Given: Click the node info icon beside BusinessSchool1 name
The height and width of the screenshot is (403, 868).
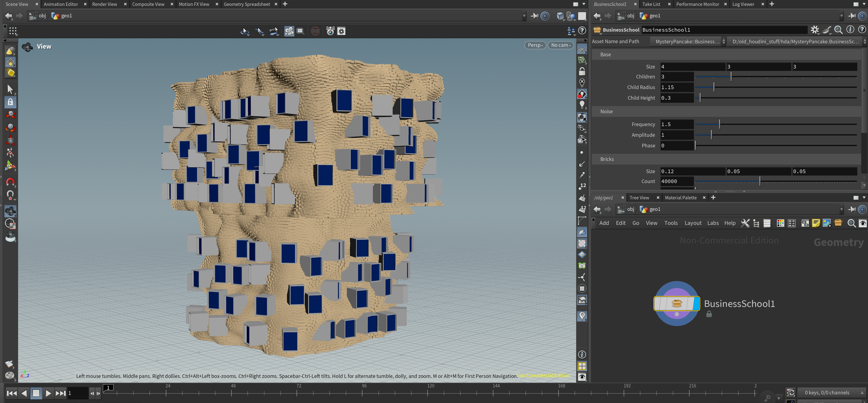Looking at the screenshot, I should [x=850, y=30].
